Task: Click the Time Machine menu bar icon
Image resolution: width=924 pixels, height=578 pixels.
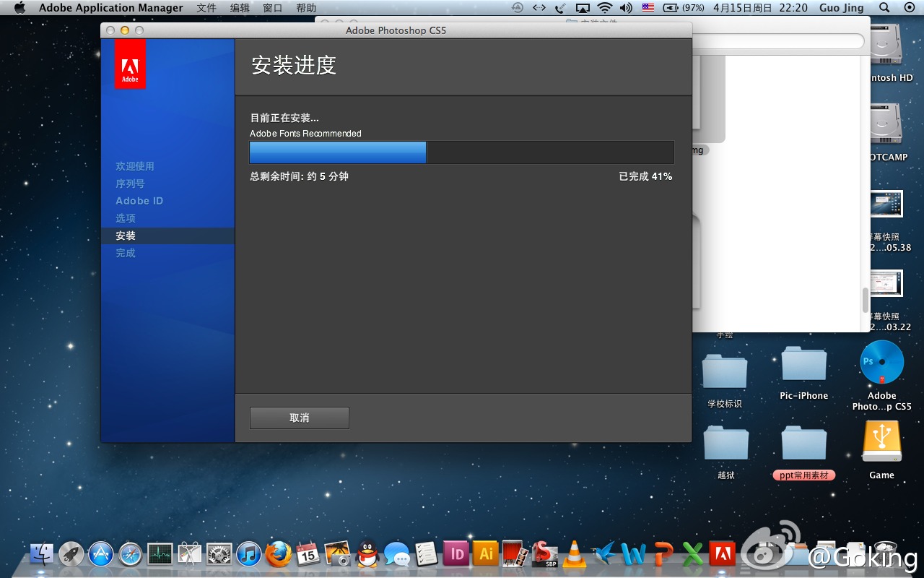Action: point(518,8)
